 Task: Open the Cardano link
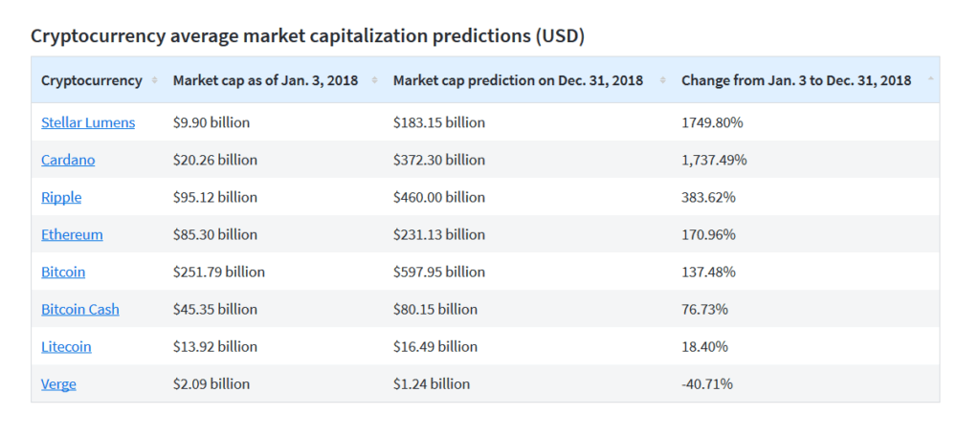(x=68, y=160)
